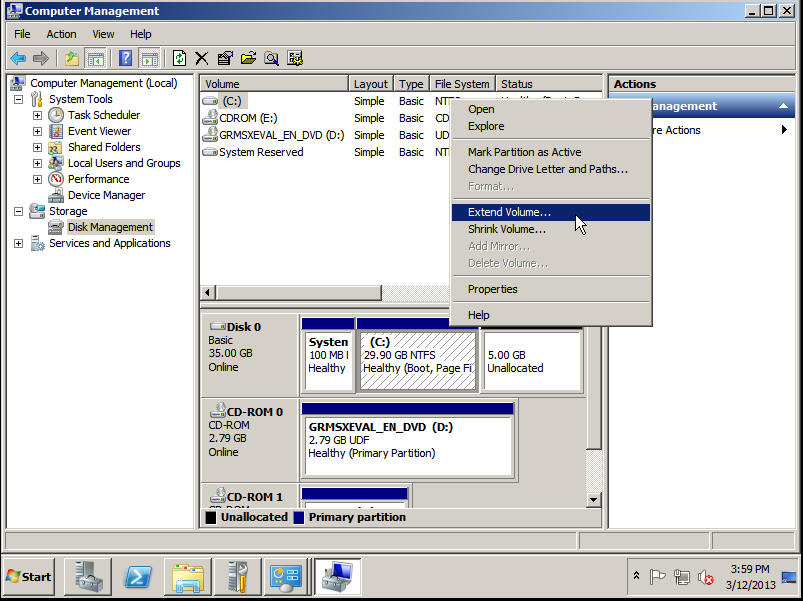Sort by the Type column header
Image resolution: width=803 pixels, height=601 pixels.
point(411,84)
